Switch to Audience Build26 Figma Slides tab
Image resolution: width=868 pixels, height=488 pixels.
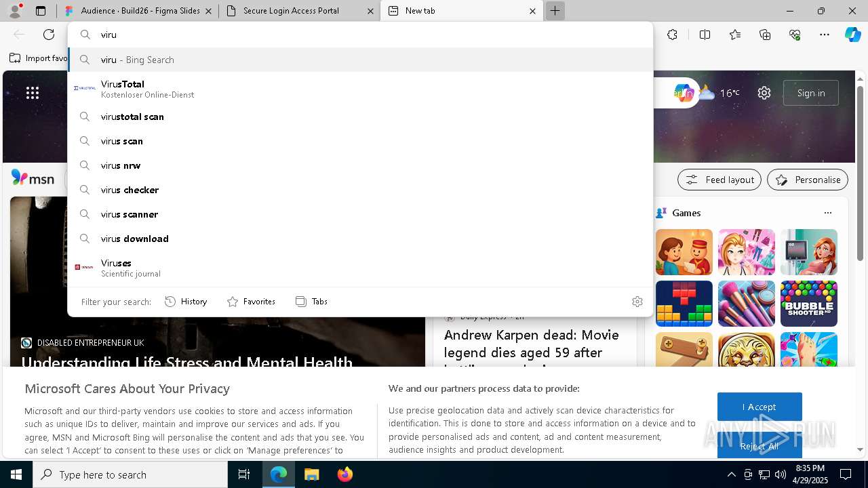tap(138, 11)
